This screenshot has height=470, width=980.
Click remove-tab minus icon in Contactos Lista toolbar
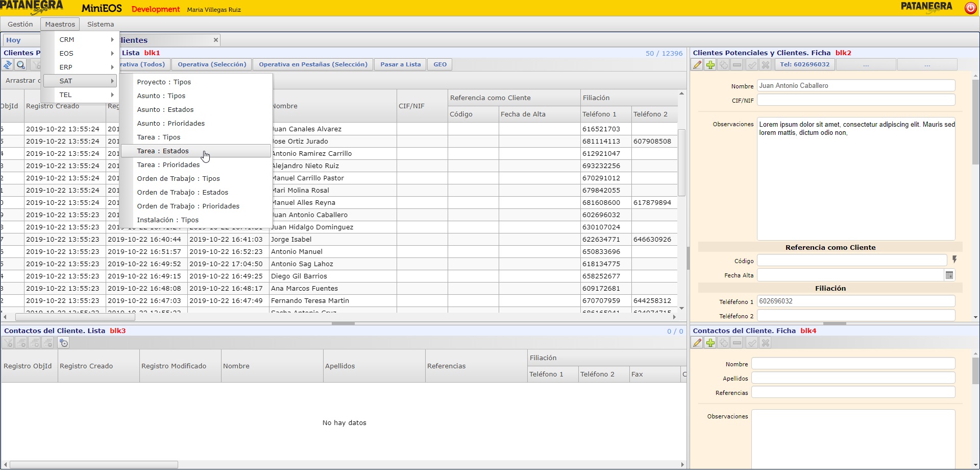[x=48, y=343]
